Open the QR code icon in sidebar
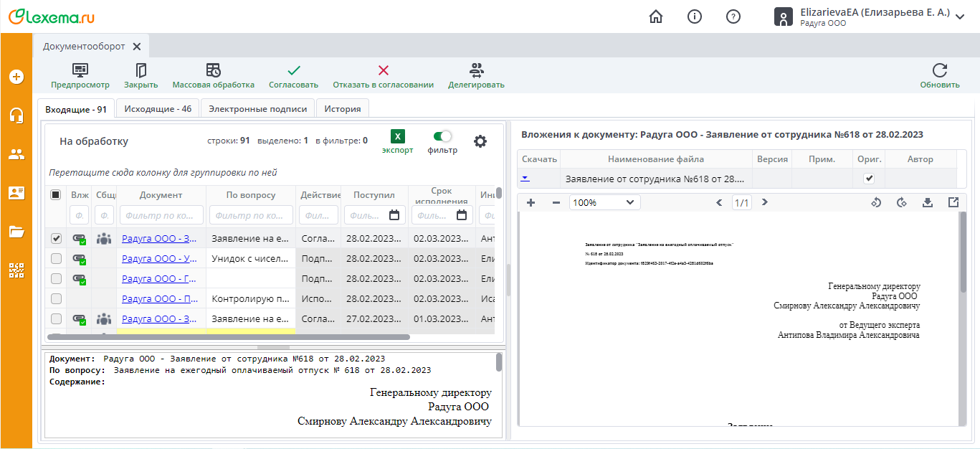980x449 pixels. click(16, 270)
